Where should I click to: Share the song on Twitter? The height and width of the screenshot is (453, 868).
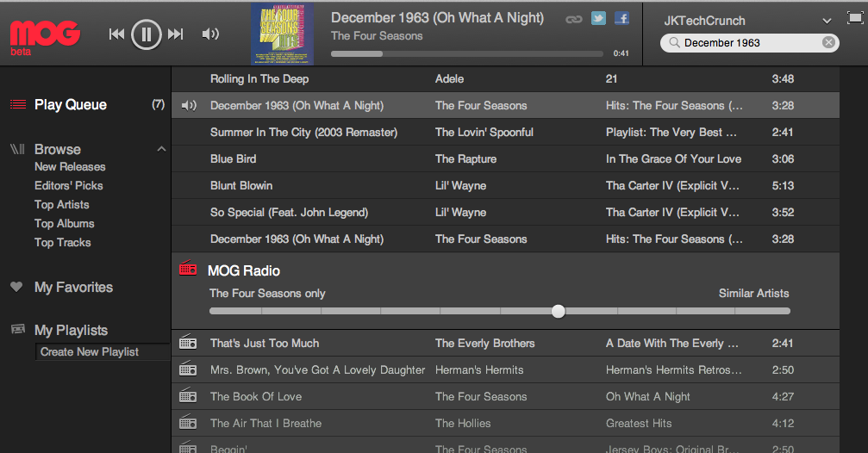pos(598,18)
